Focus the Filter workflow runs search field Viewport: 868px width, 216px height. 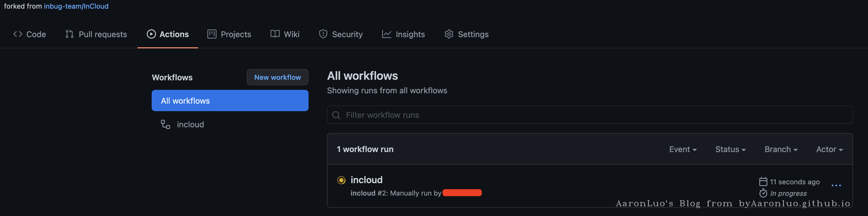point(590,115)
